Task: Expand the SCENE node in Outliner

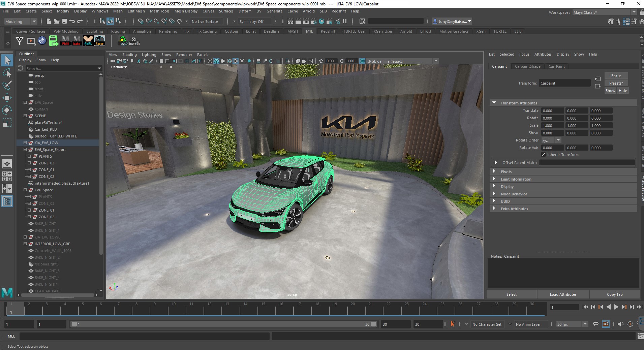Action: click(25, 116)
